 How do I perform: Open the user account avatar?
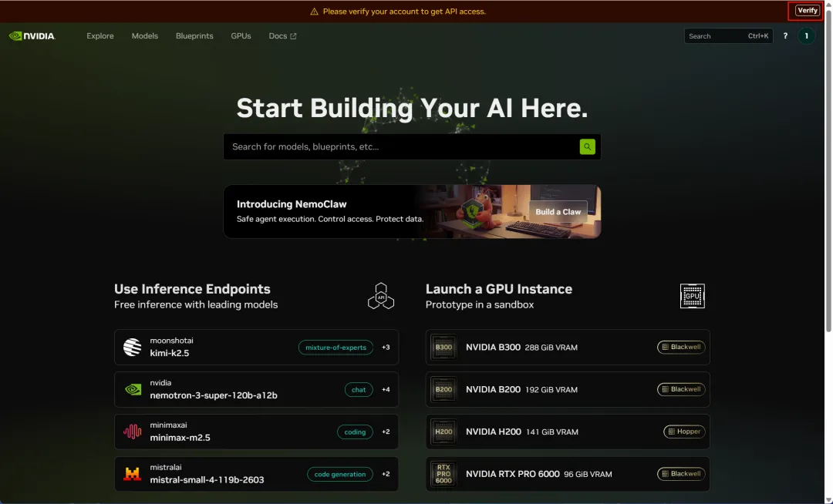pyautogui.click(x=807, y=36)
